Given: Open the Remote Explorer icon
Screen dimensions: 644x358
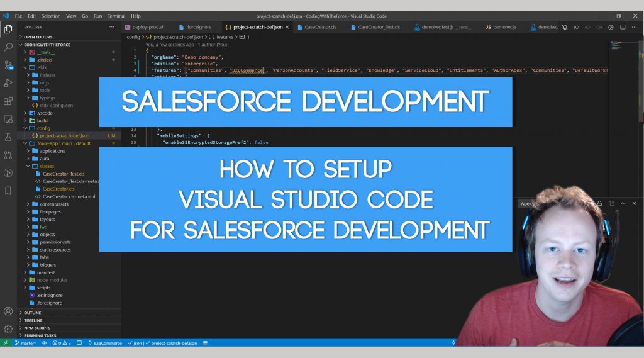Looking at the screenshot, I should (x=8, y=119).
